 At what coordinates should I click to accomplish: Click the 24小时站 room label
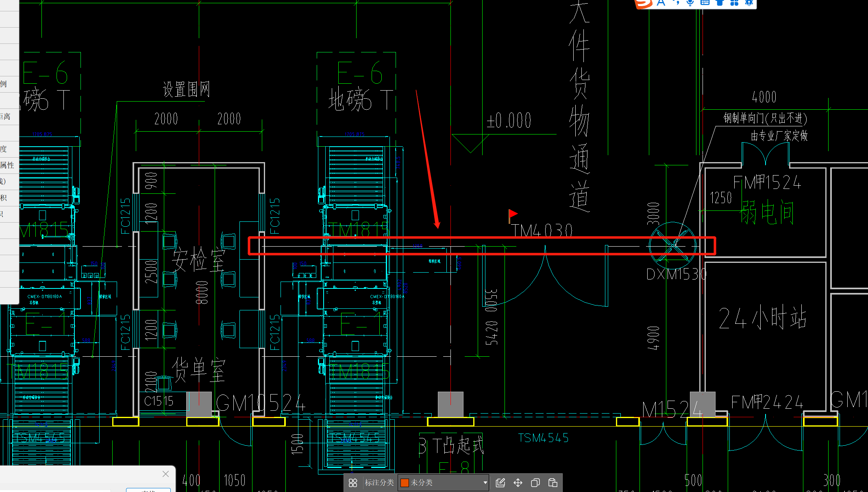click(763, 317)
